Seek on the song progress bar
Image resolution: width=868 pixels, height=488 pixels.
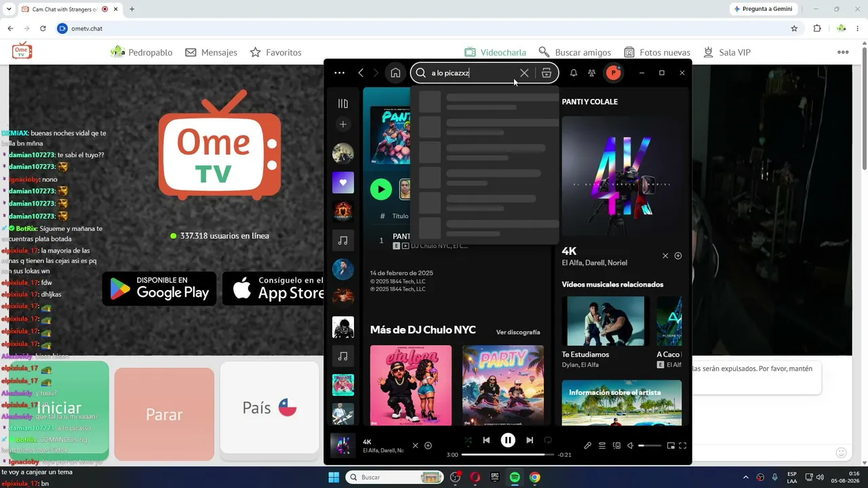point(508,455)
